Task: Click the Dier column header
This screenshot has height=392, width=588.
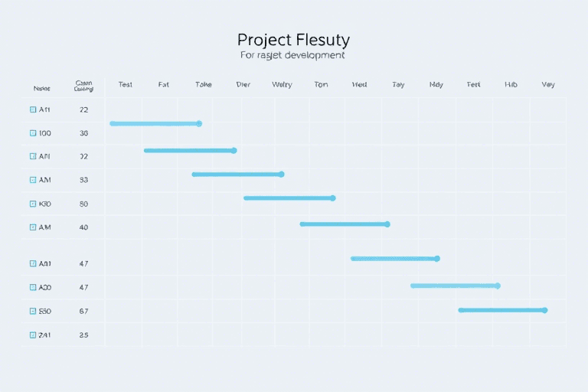Action: tap(243, 85)
